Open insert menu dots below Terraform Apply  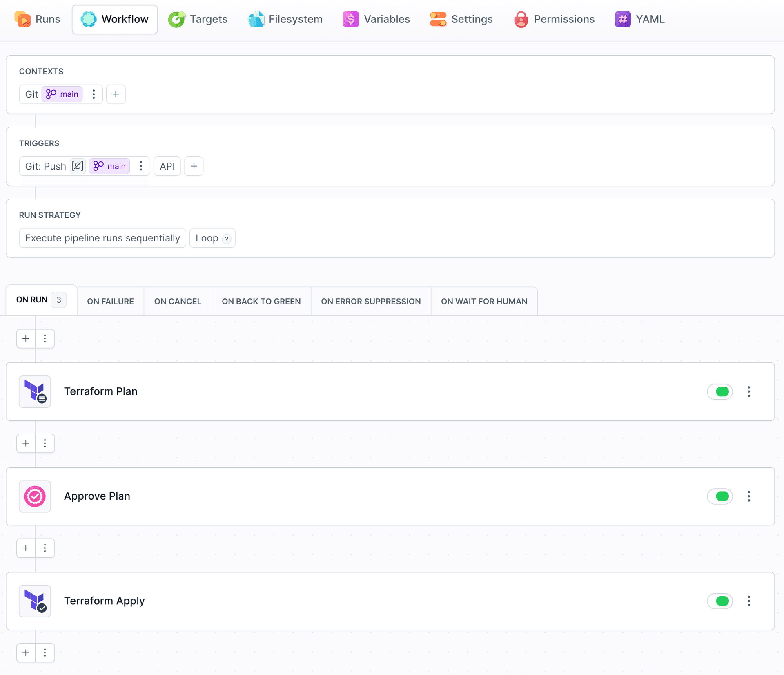[x=45, y=653]
